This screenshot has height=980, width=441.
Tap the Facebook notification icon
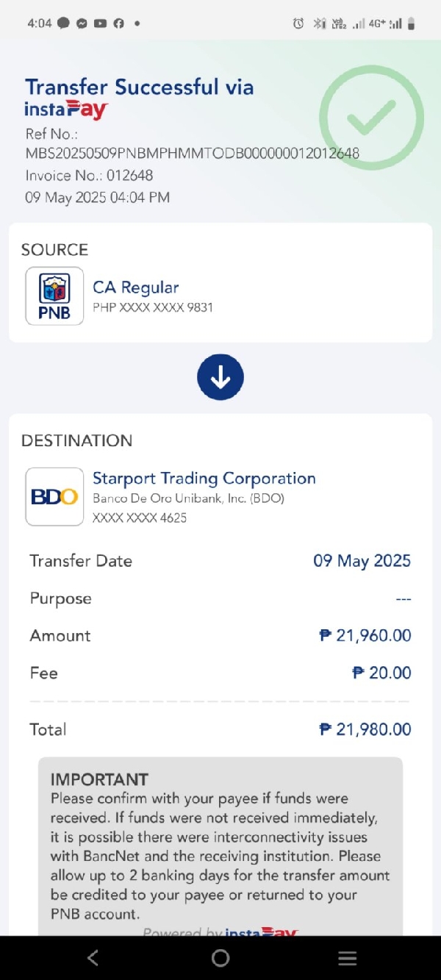click(118, 24)
